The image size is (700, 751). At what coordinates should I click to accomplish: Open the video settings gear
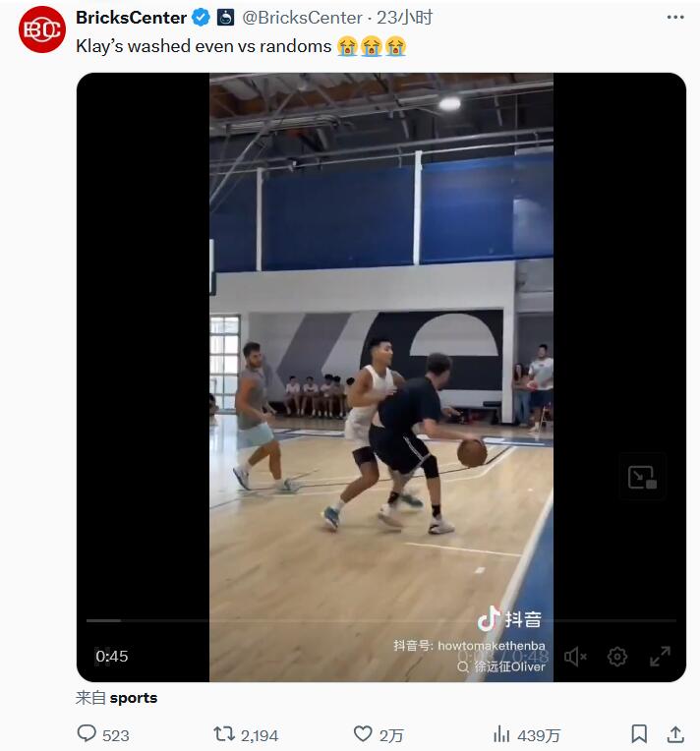[617, 656]
